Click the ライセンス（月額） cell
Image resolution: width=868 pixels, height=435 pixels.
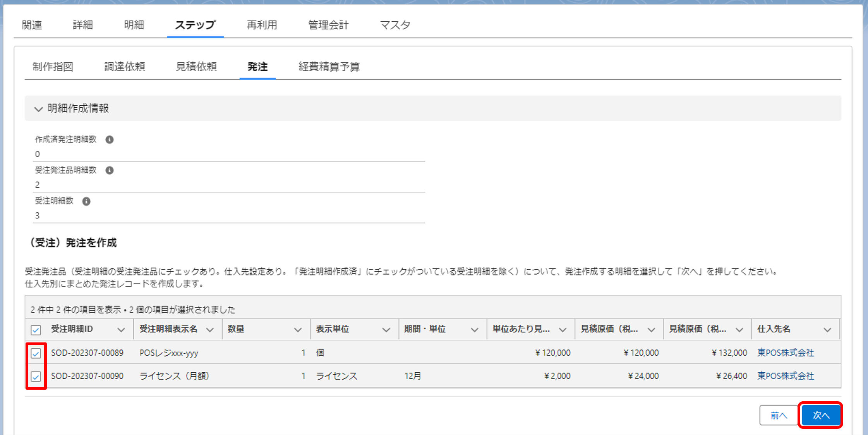click(174, 376)
